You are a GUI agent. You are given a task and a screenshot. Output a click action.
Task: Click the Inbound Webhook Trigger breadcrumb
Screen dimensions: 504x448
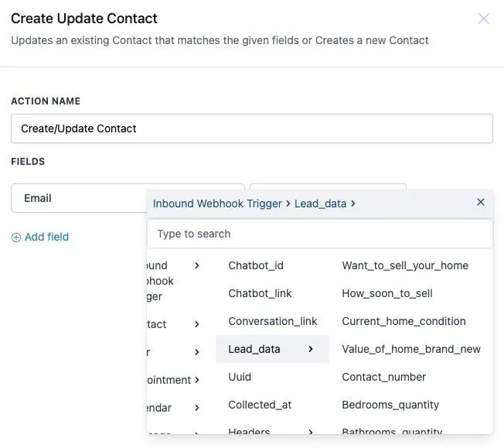[217, 203]
